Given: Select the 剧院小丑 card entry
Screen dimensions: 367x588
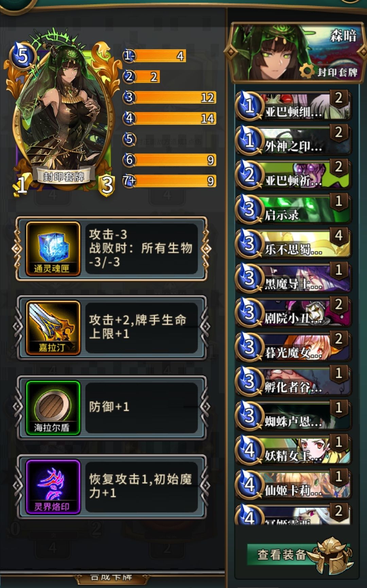Looking at the screenshot, I should coord(293,312).
